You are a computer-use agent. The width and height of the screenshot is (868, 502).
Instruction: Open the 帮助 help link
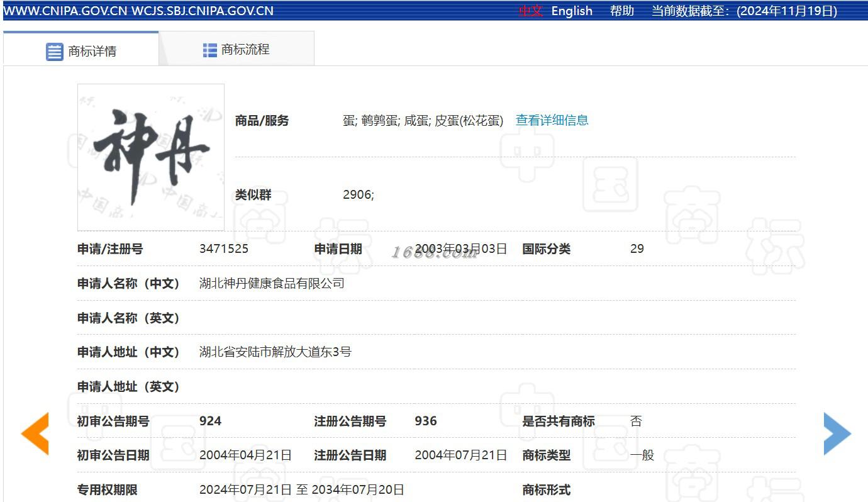point(622,11)
